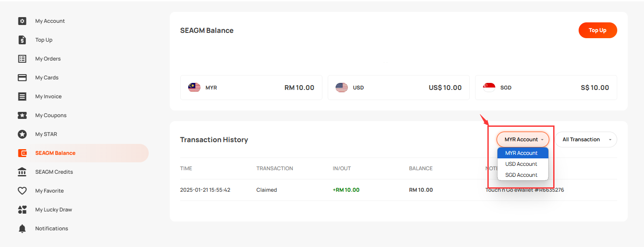Click the My Account gear icon
The height and width of the screenshot is (247, 644).
(22, 21)
